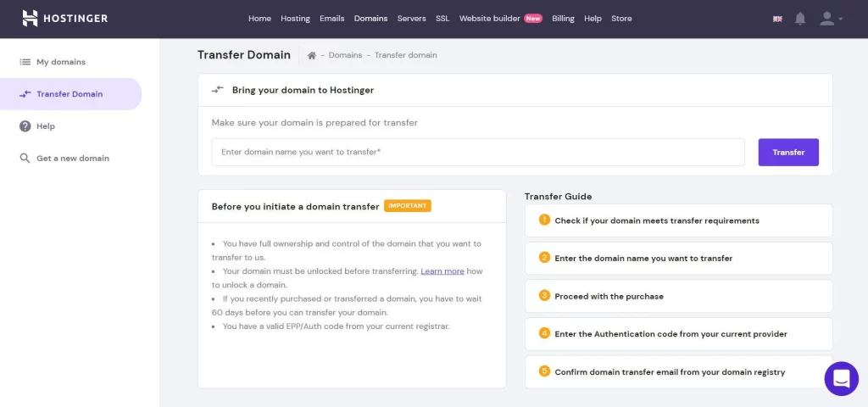
Task: Expand Enter the domain name you want to transfer
Action: pyautogui.click(x=679, y=258)
